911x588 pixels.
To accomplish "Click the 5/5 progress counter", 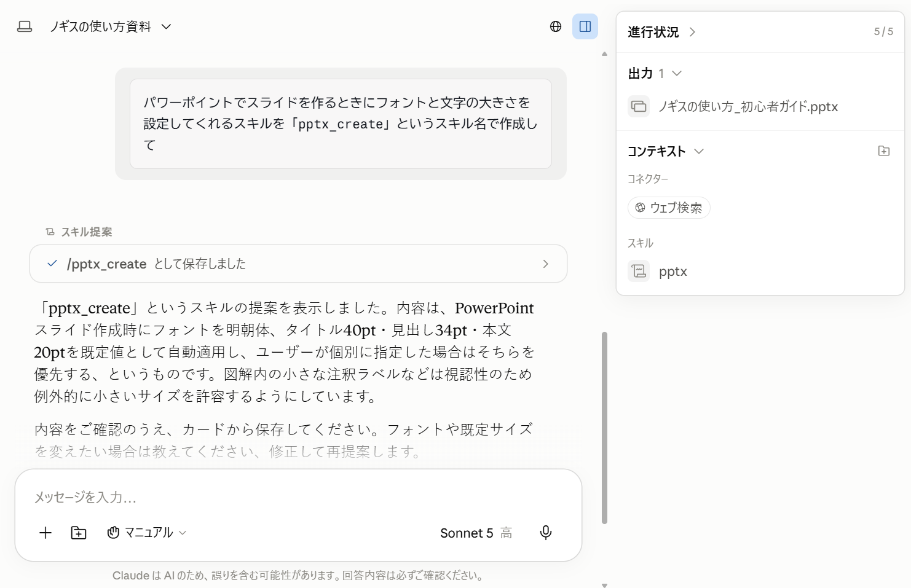I will point(883,31).
